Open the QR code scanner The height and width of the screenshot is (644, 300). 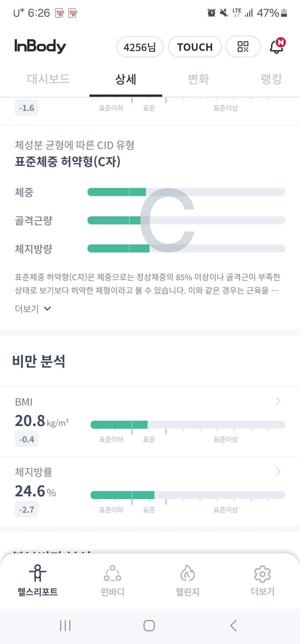click(243, 47)
